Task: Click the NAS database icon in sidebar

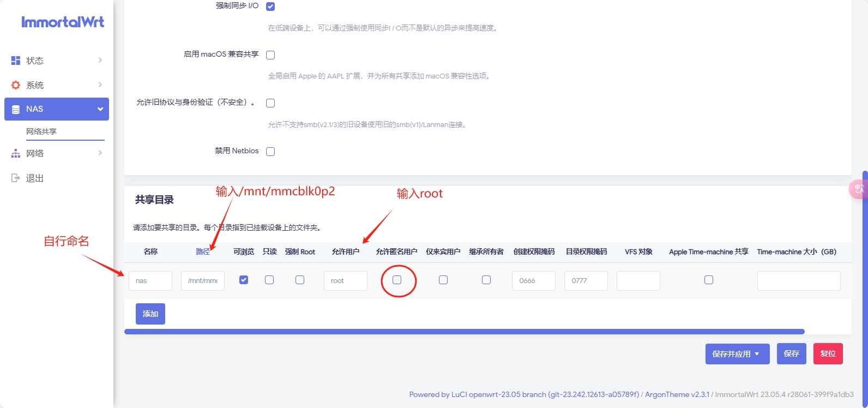Action: 16,109
